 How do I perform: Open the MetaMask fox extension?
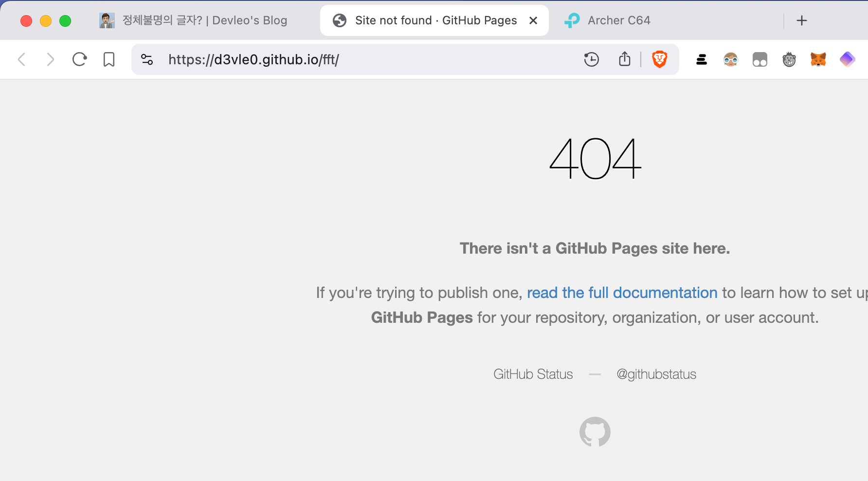pos(818,59)
